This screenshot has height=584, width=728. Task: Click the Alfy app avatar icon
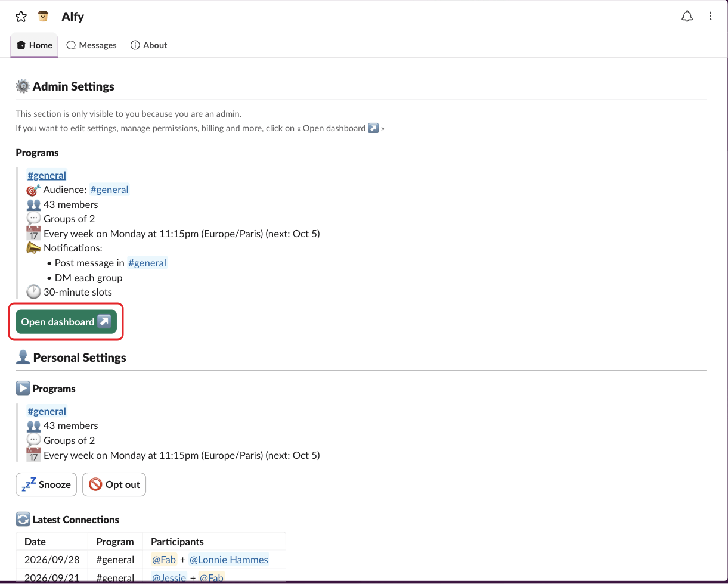point(43,17)
